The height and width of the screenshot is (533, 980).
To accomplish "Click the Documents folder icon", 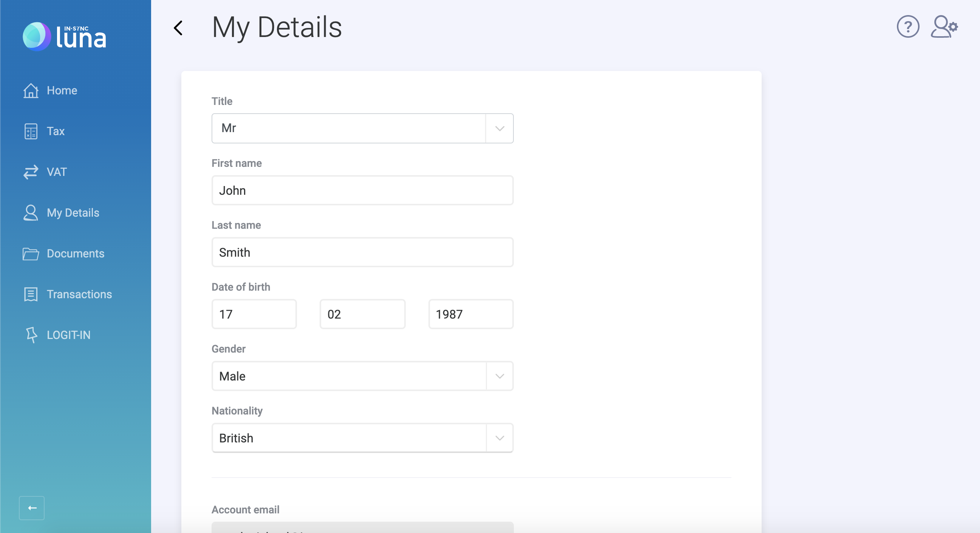I will click(x=31, y=254).
